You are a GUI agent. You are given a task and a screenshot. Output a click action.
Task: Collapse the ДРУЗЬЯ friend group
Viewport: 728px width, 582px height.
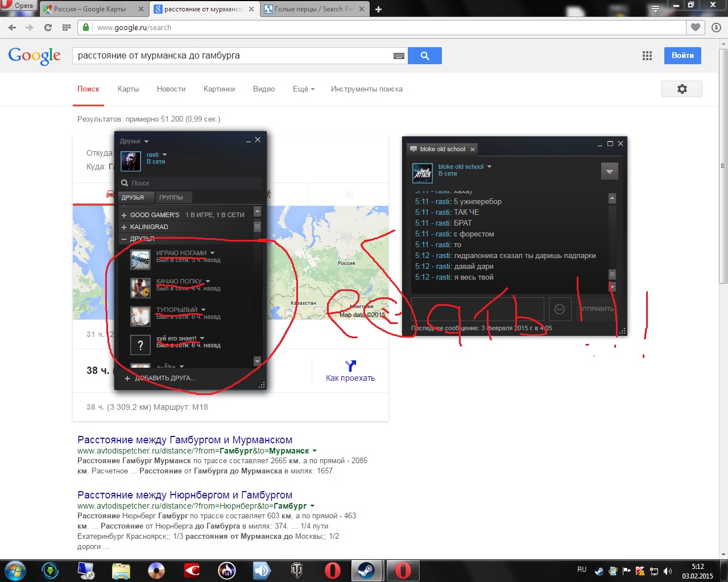coord(124,239)
